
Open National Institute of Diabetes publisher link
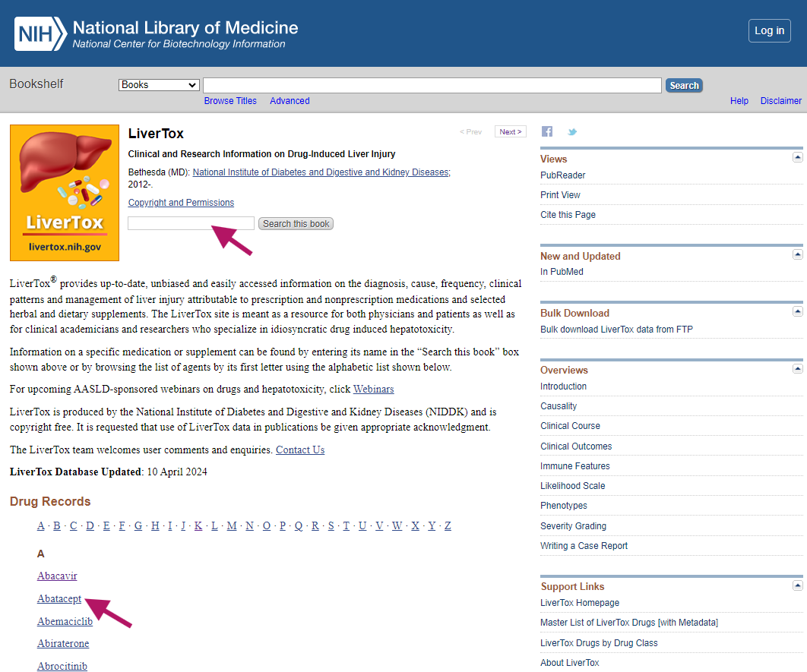click(321, 172)
